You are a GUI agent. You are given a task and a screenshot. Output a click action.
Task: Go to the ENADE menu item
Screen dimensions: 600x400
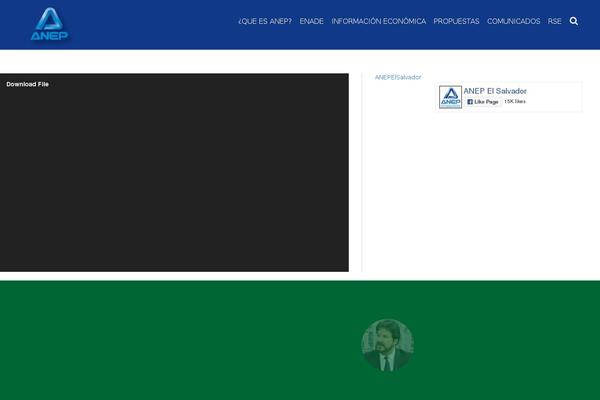[x=311, y=21]
